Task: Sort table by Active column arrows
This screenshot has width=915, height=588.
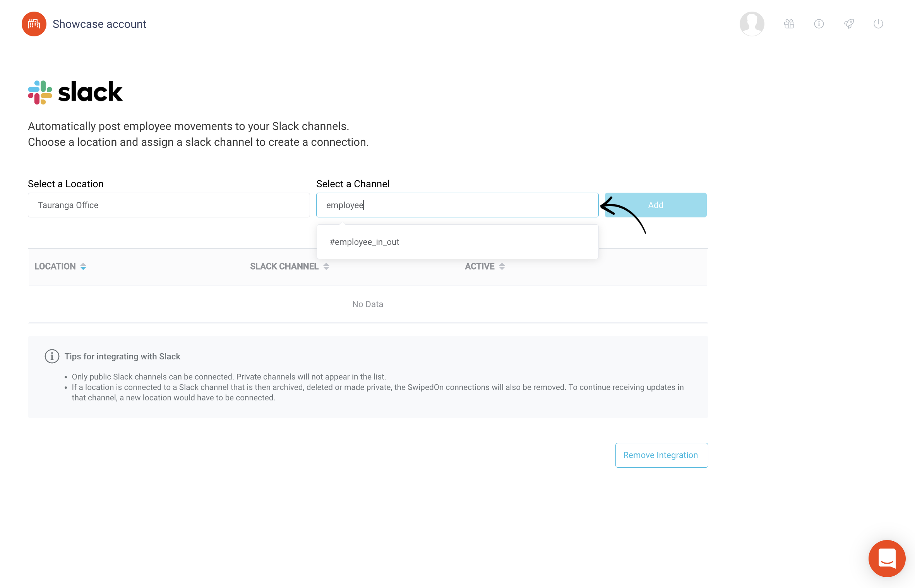Action: tap(502, 267)
